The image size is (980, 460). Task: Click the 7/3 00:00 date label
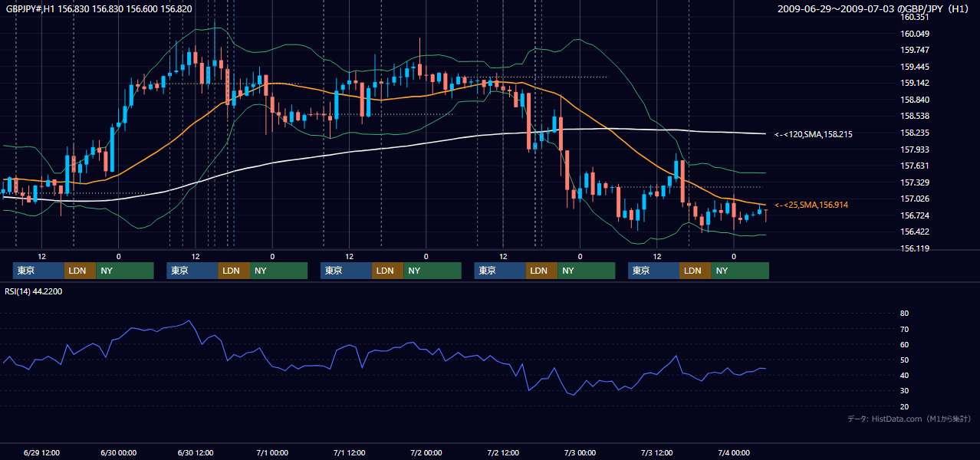click(580, 452)
